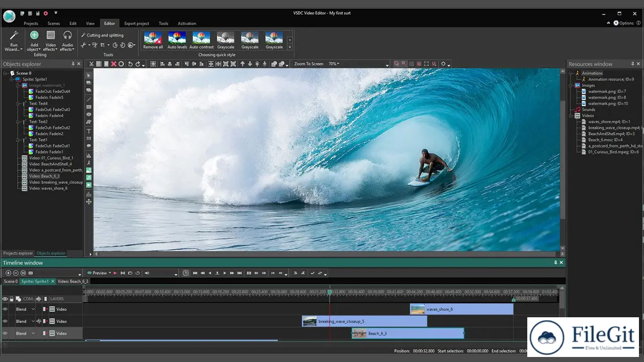Image resolution: width=644 pixels, height=362 pixels.
Task: Switch to Video: Beach_6_3 timeline tab
Action: click(x=72, y=282)
